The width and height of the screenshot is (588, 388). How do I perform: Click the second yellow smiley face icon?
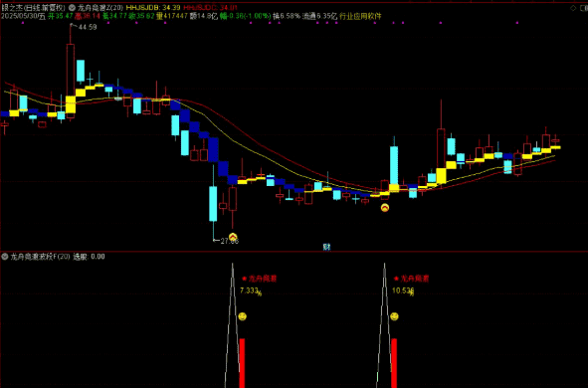(394, 316)
